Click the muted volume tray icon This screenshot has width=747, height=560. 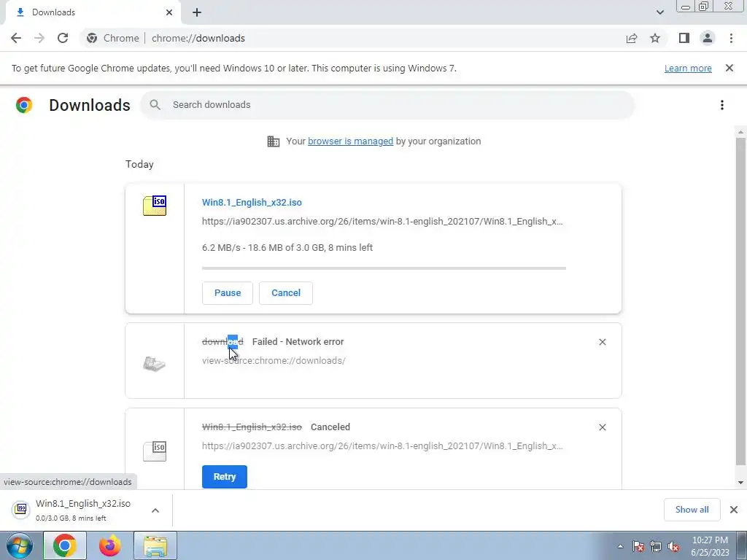(673, 546)
